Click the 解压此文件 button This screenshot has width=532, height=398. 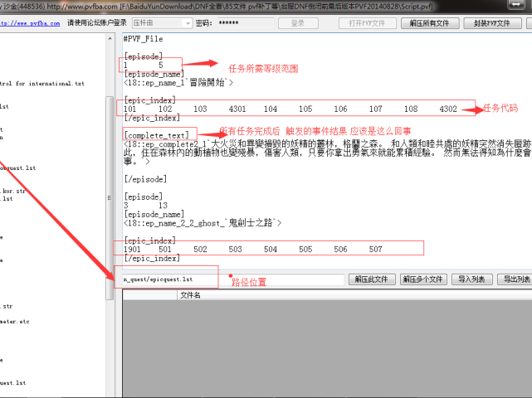click(x=371, y=279)
